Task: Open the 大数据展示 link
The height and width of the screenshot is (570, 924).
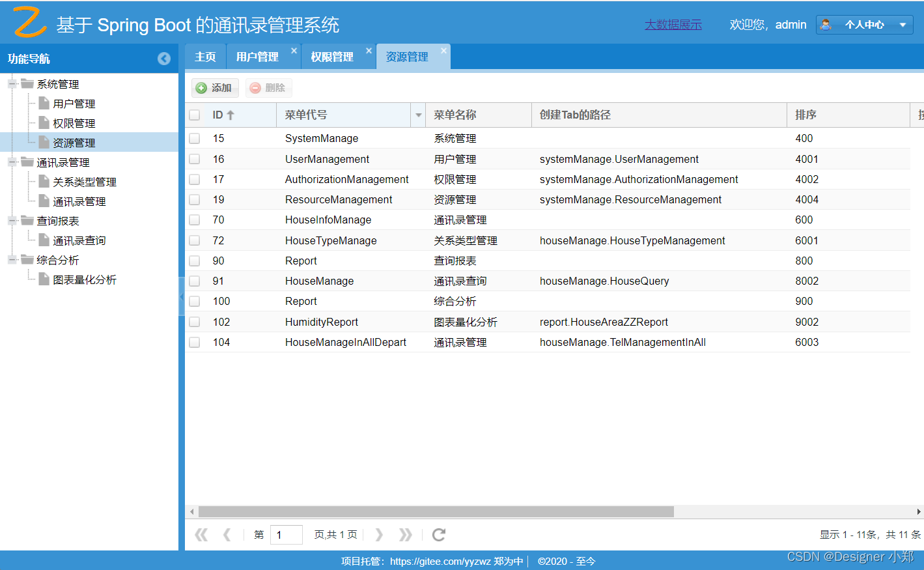Action: (673, 24)
